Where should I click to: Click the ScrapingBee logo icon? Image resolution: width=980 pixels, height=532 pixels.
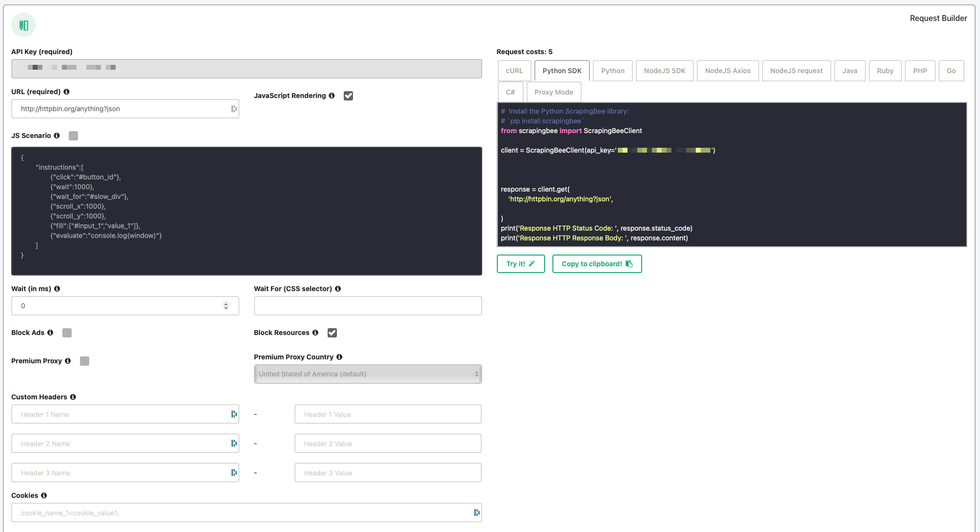(23, 25)
